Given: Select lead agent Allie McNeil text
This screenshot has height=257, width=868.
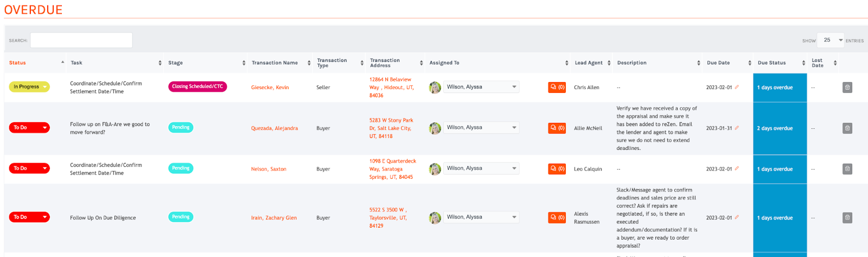Looking at the screenshot, I should click(x=588, y=128).
